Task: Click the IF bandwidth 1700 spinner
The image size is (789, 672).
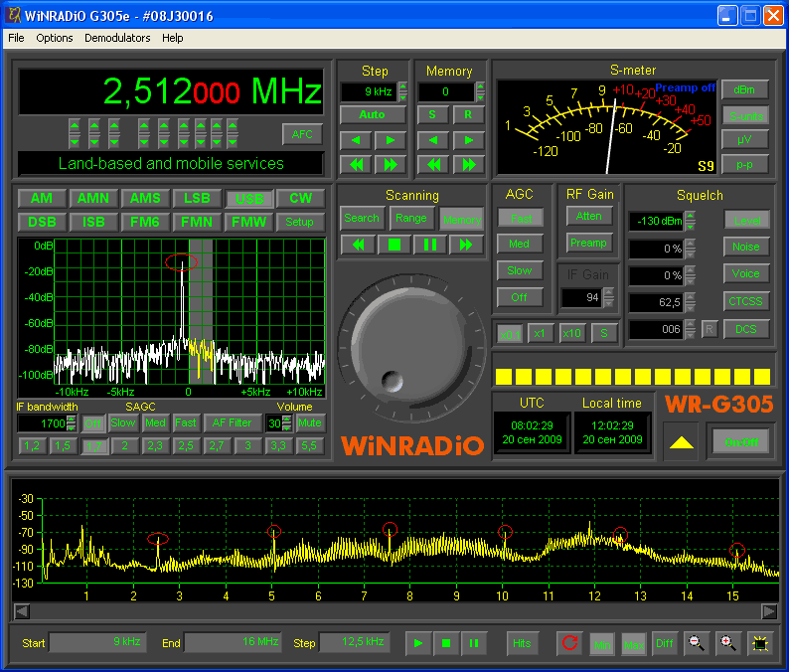Action: coord(71,423)
